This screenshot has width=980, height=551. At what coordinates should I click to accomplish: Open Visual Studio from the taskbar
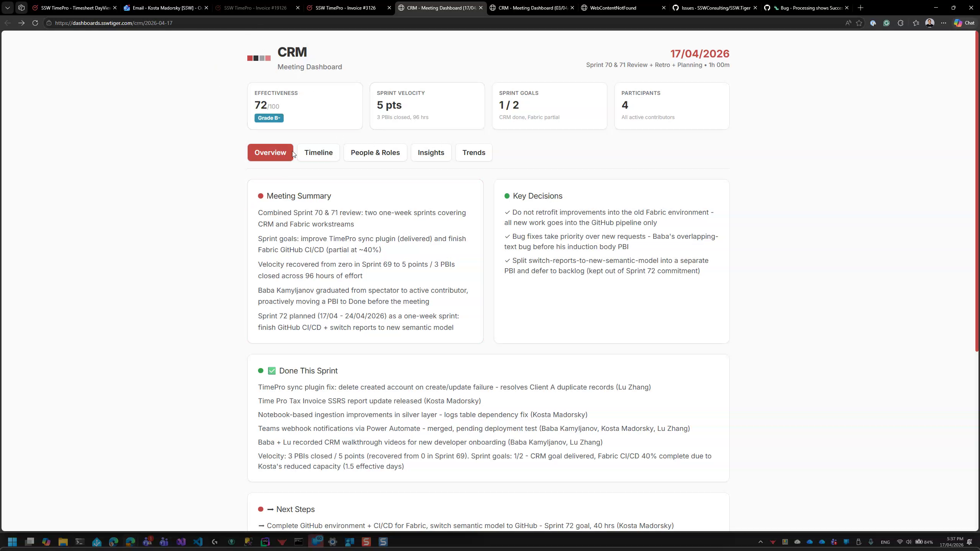coord(181,542)
